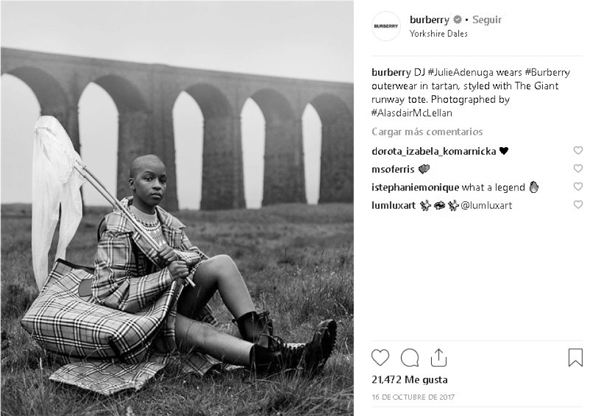Open the #Burberry hashtag in the caption

(x=547, y=72)
